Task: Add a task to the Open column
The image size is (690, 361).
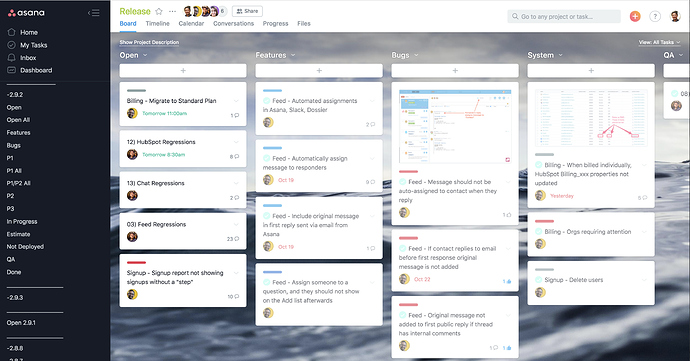Action: 183,70
